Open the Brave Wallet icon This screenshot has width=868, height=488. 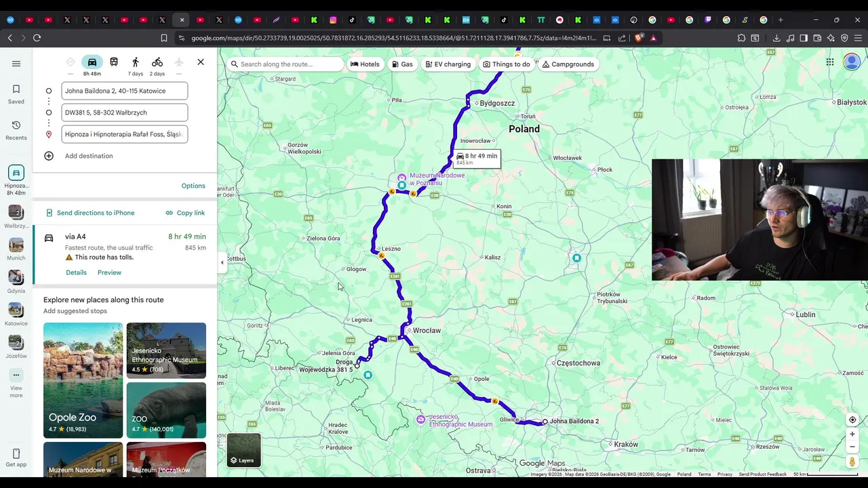coord(817,38)
